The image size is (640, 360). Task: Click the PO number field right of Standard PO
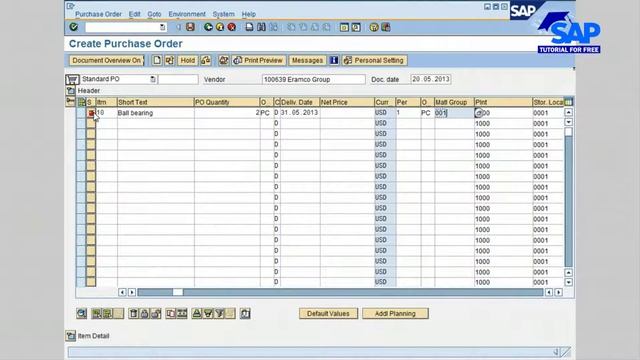click(178, 79)
